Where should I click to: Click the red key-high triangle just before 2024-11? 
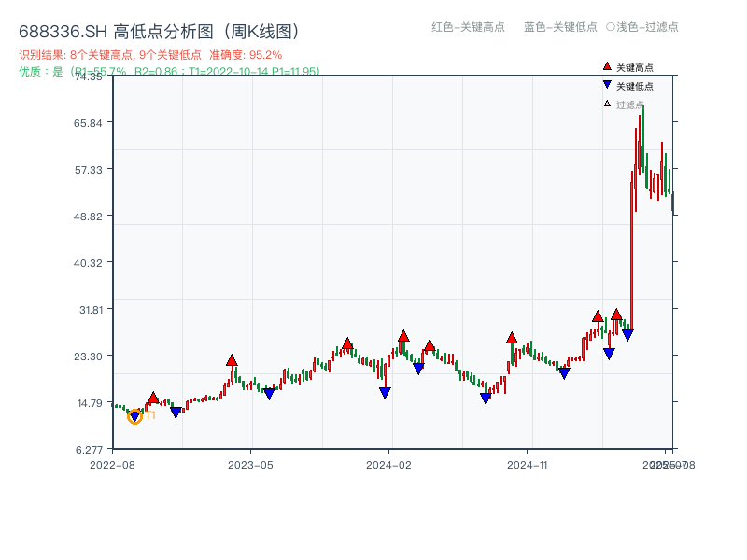pyautogui.click(x=512, y=338)
